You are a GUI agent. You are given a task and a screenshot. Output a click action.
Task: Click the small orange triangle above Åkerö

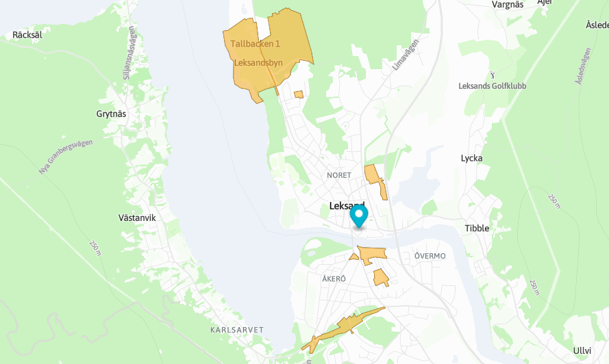coord(354,257)
